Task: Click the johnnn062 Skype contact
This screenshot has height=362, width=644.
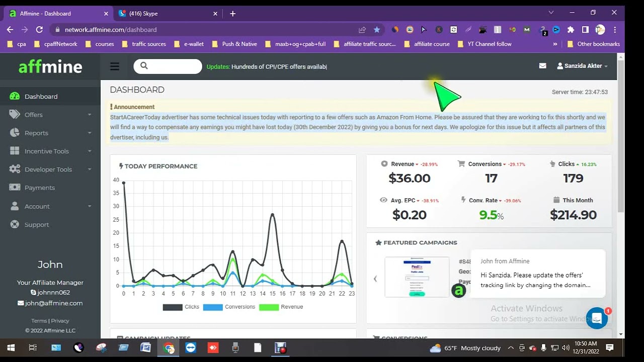Action: point(50,292)
